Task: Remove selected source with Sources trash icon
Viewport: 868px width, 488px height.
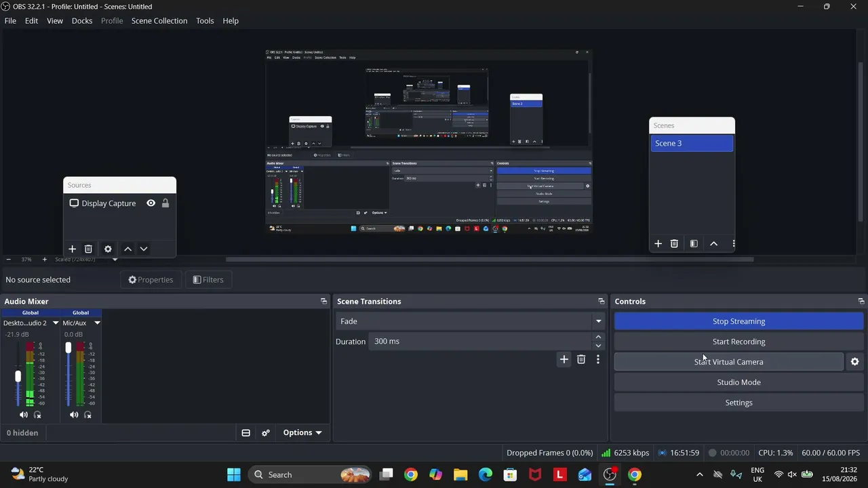Action: [88, 249]
